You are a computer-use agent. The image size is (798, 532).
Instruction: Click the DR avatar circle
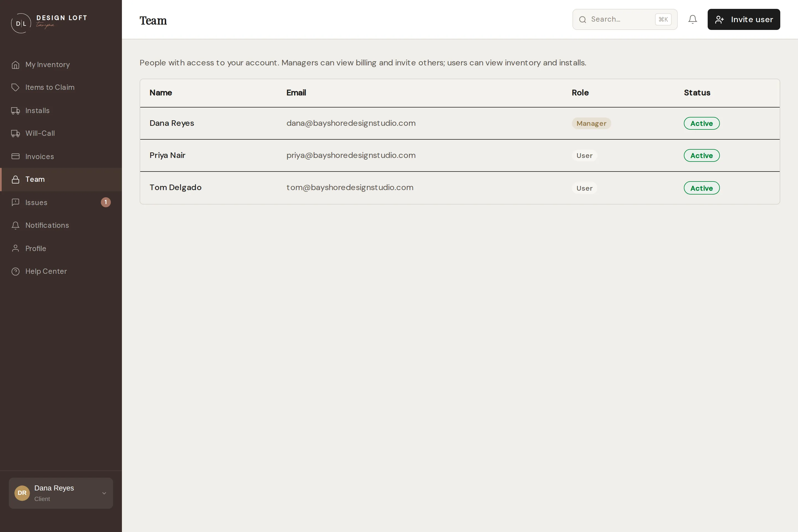[x=22, y=493]
